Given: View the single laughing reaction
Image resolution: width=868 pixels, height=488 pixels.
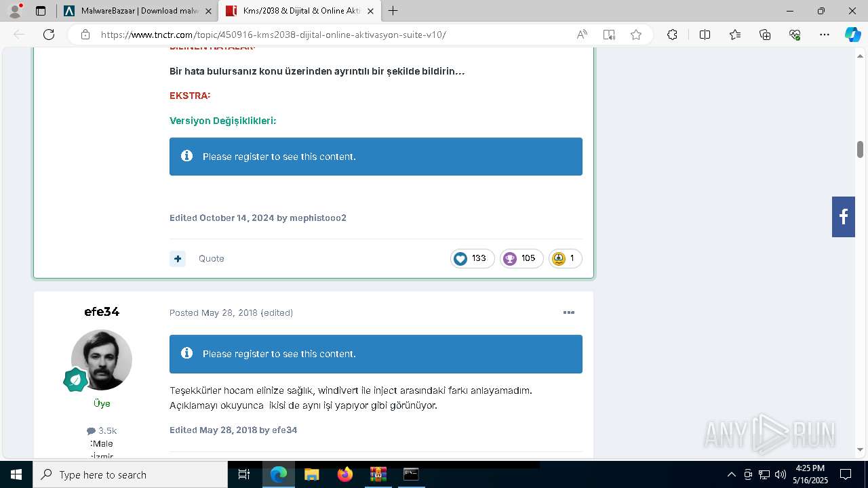Looking at the screenshot, I should coord(566,258).
